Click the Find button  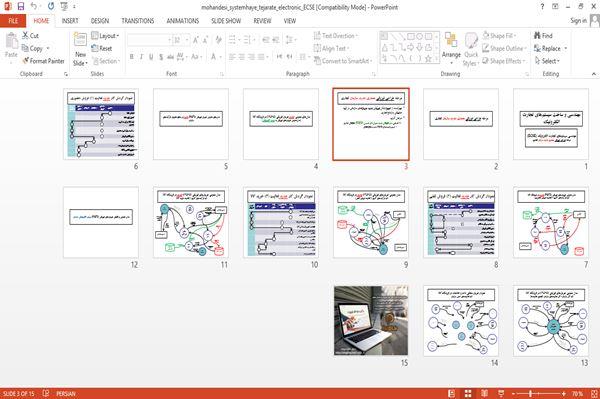pos(543,36)
